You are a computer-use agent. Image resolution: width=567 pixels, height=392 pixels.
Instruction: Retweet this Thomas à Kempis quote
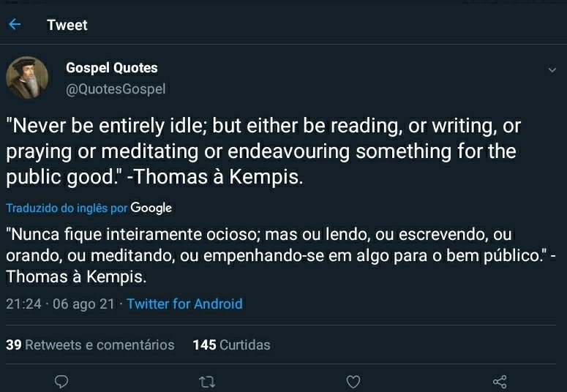[208, 381]
